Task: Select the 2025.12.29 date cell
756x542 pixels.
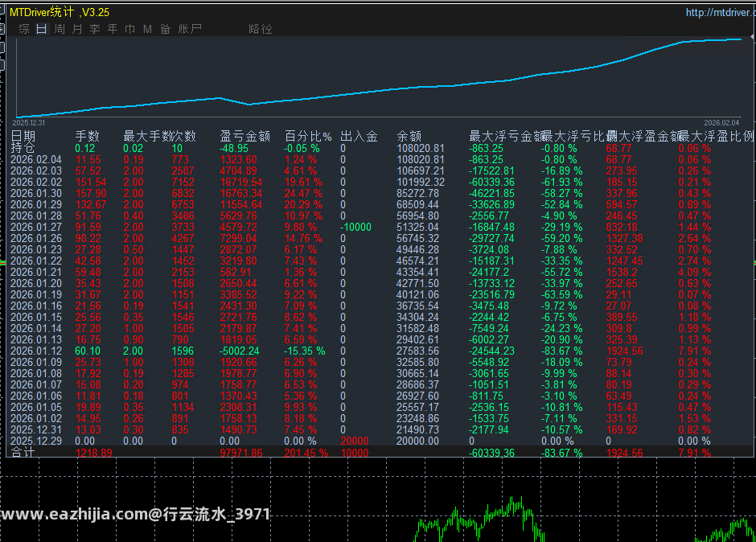Action: point(36,441)
